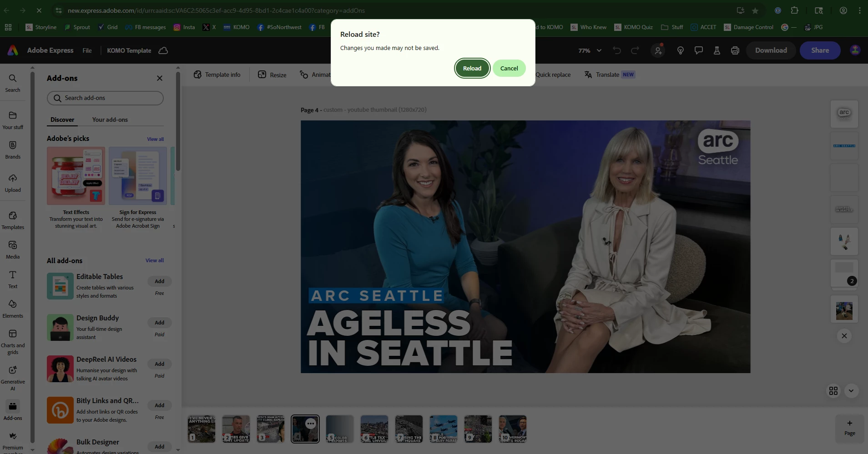Click the Adobe Express home logo
Screen dimensions: 868x454
point(13,50)
